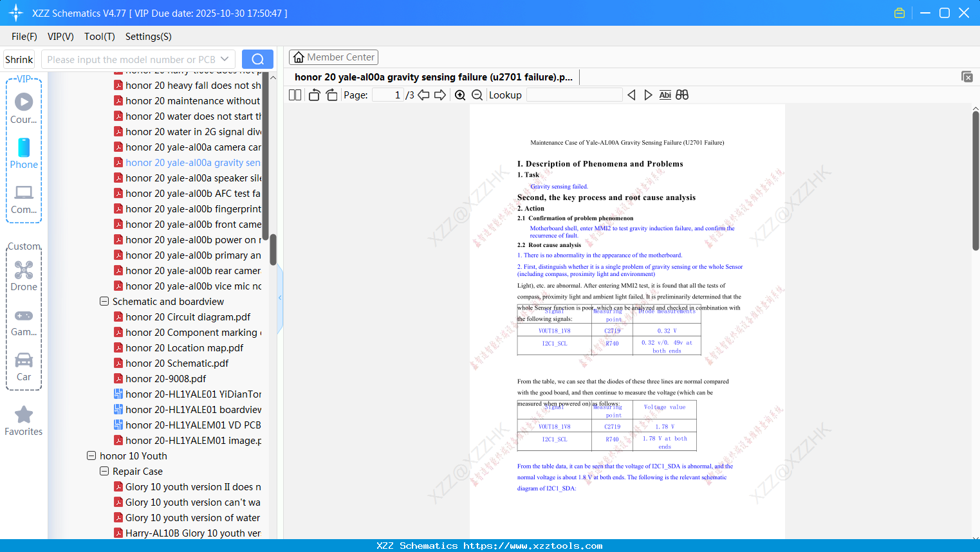The image size is (980, 552).
Task: Open the xzztools.com link in status bar
Action: [533, 546]
